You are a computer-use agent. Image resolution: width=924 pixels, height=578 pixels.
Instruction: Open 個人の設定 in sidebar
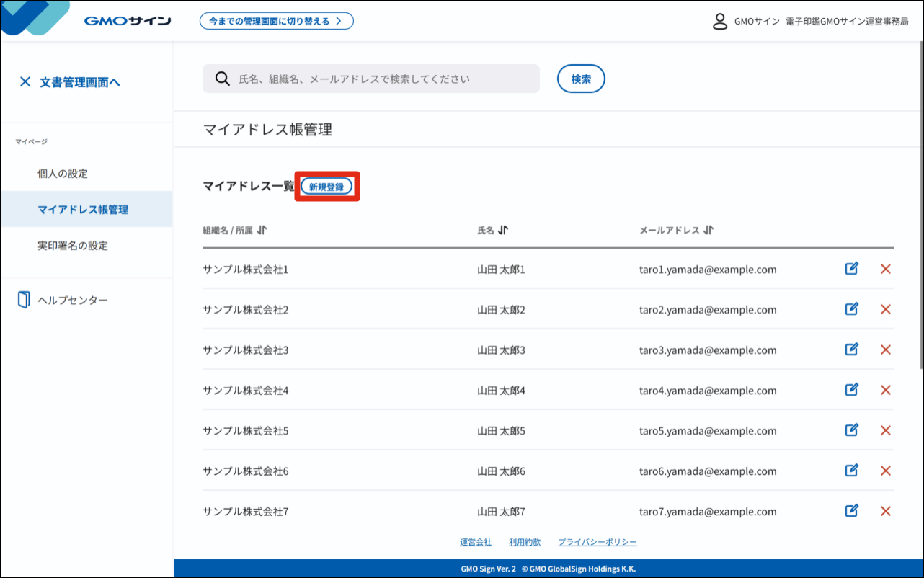click(63, 174)
